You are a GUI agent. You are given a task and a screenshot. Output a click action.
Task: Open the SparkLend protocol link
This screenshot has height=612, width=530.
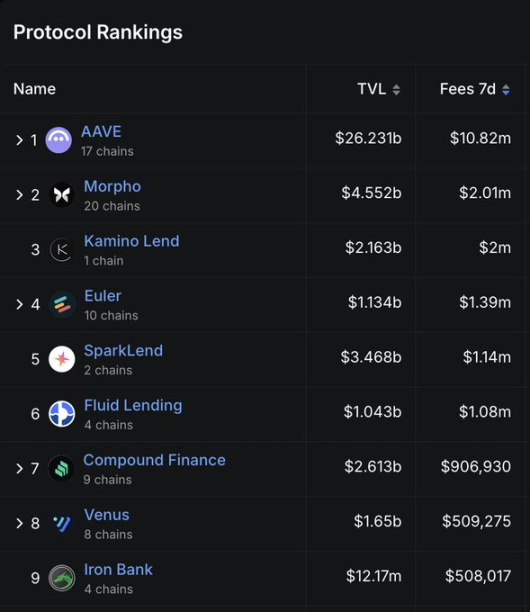click(x=123, y=350)
